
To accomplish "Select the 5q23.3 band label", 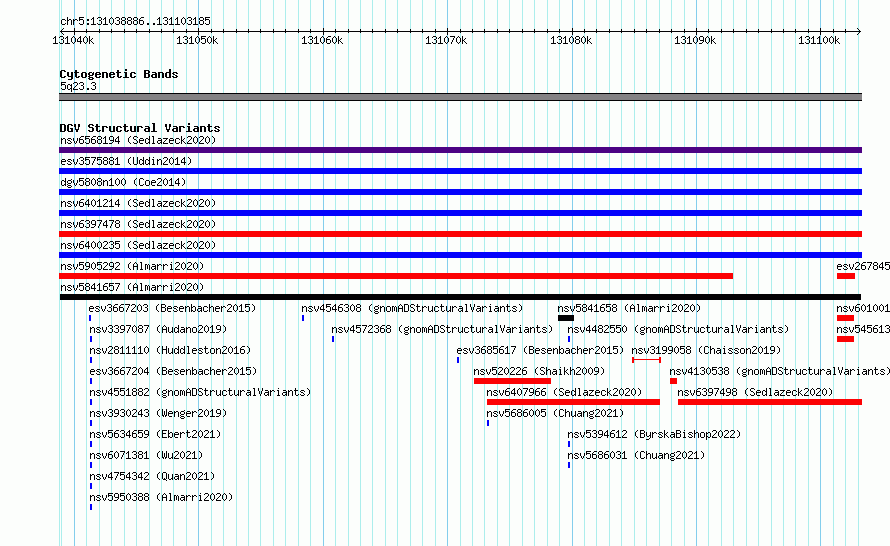I will [x=78, y=86].
